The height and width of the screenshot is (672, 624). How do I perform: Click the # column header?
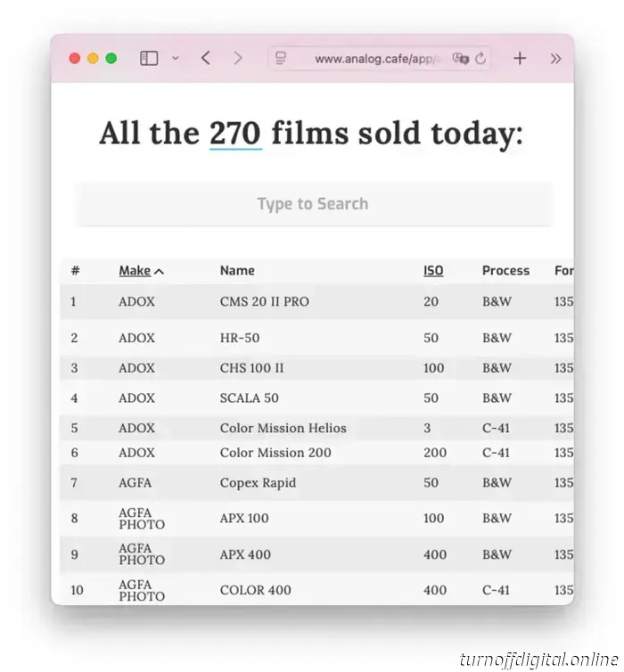click(76, 270)
